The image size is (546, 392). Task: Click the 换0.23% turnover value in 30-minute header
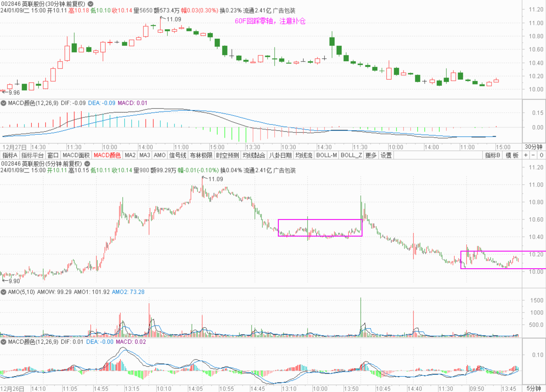(231, 11)
